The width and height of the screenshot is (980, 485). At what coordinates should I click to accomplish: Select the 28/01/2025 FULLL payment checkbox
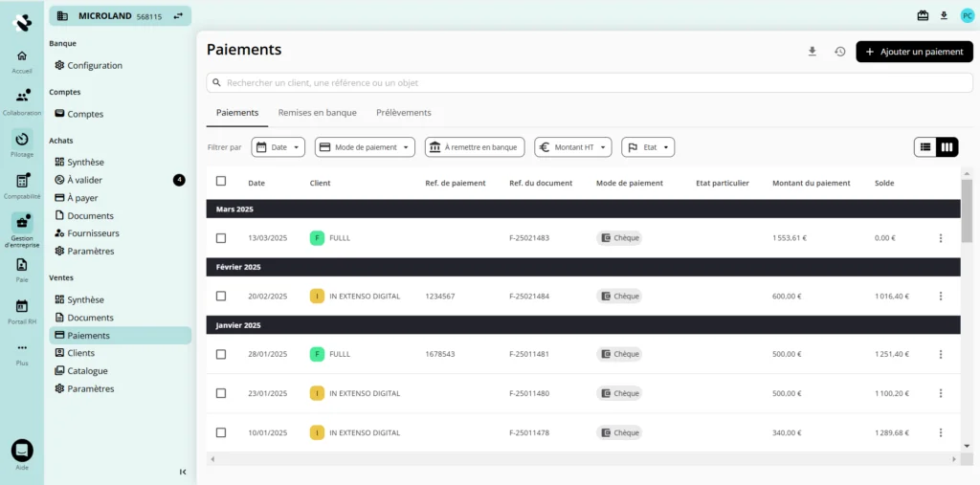[221, 354]
